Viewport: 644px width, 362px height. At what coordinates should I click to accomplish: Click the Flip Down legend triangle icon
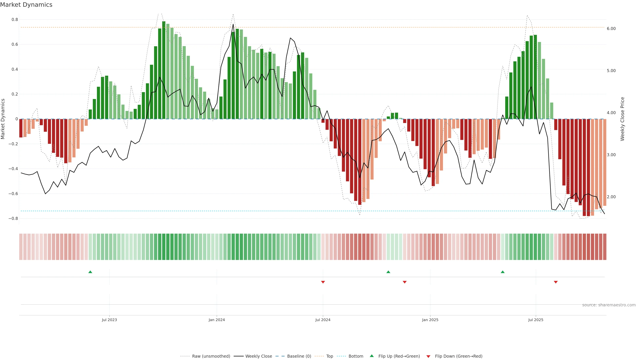428,356
